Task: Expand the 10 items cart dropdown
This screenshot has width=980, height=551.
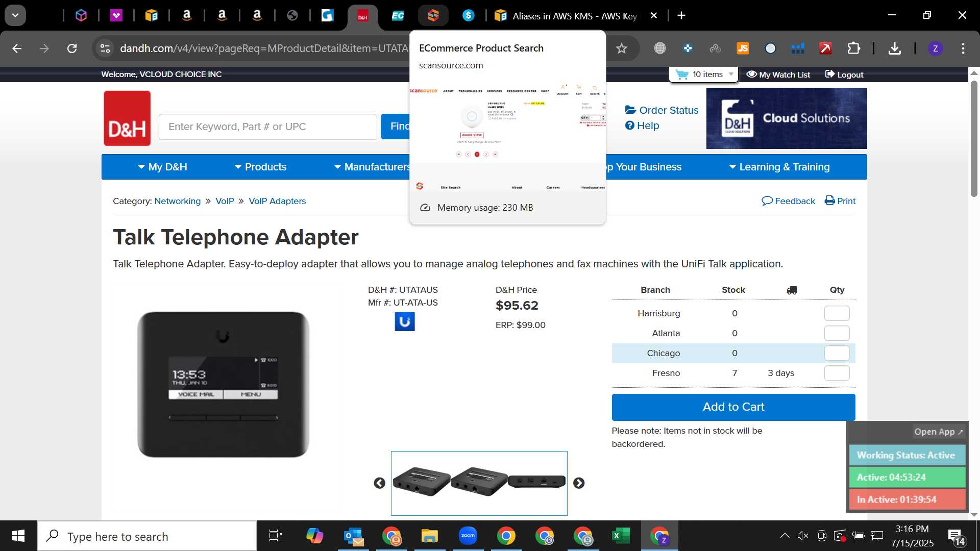Action: [704, 74]
